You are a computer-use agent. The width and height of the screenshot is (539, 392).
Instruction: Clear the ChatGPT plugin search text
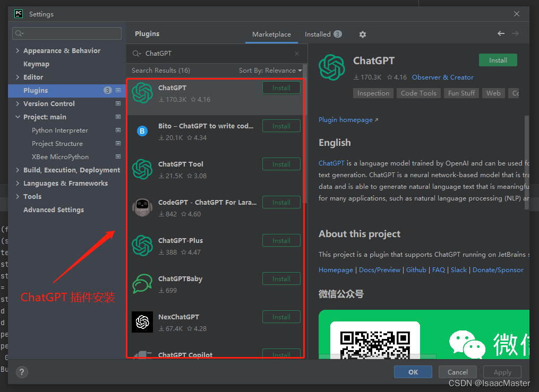click(297, 54)
